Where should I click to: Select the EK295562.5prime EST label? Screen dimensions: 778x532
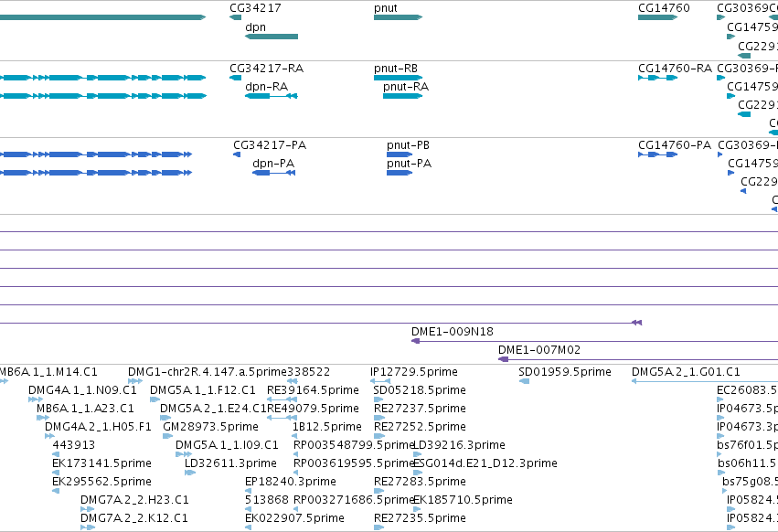(x=101, y=482)
